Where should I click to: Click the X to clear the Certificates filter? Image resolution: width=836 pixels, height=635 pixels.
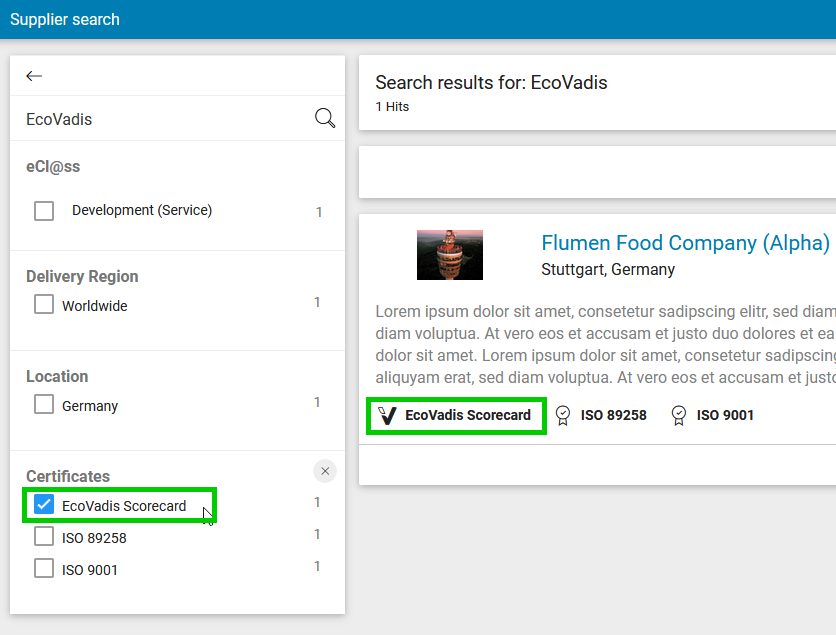click(x=325, y=470)
